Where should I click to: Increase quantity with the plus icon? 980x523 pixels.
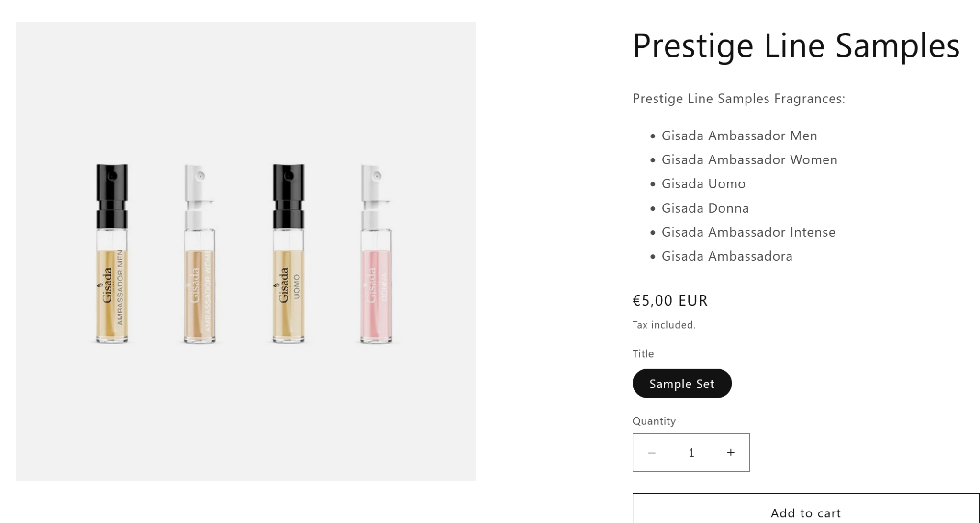730,453
